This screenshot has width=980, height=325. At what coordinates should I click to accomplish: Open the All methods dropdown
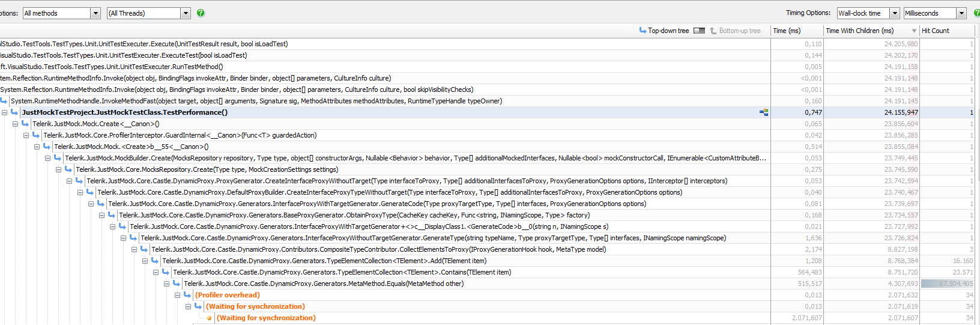point(95,13)
